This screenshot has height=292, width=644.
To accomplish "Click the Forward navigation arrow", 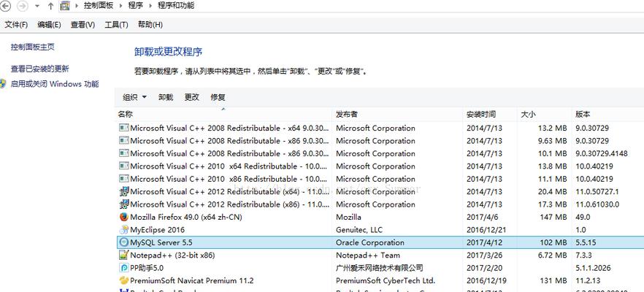I will 23,6.
